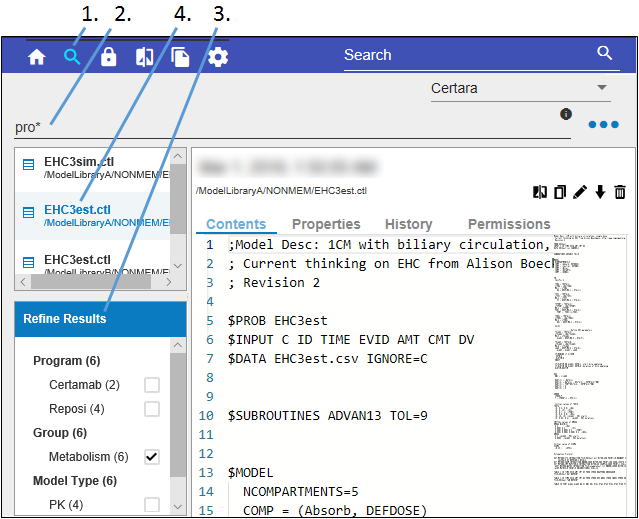Switch to the Permissions tab
This screenshot has width=639, height=519.
509,224
